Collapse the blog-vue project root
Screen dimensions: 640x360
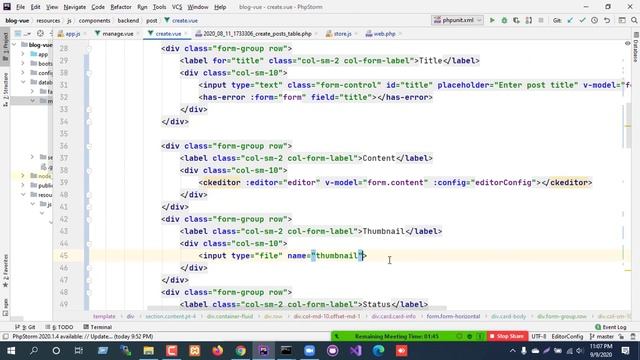point(15,44)
